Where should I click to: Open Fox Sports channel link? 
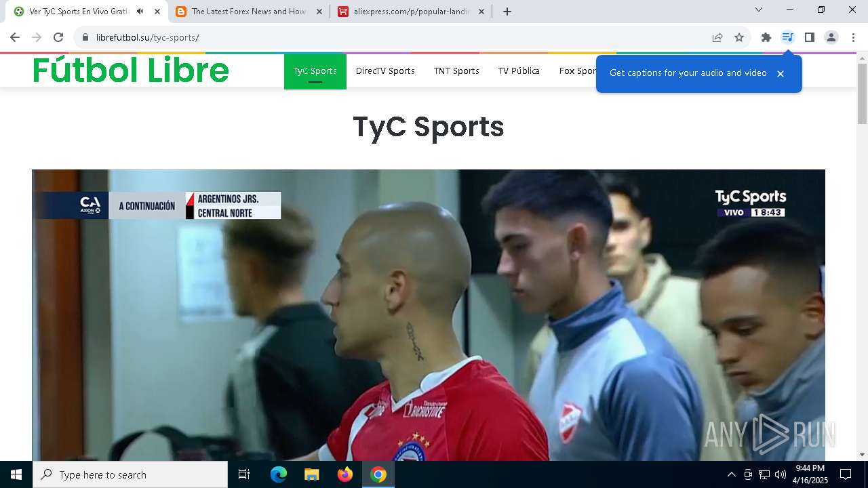pyautogui.click(x=577, y=71)
